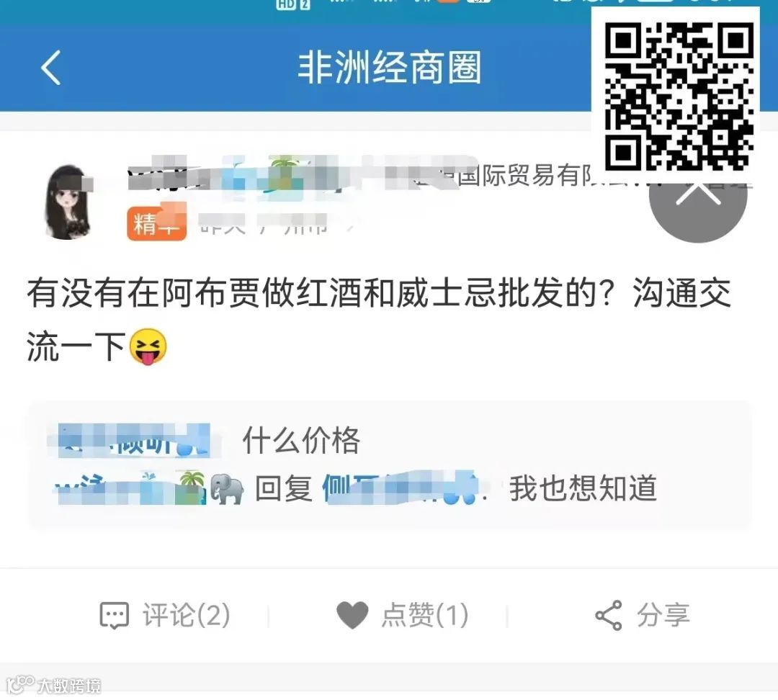Screen dimensions: 778x700
Task: Select the reply 我也想知道
Action: (583, 489)
